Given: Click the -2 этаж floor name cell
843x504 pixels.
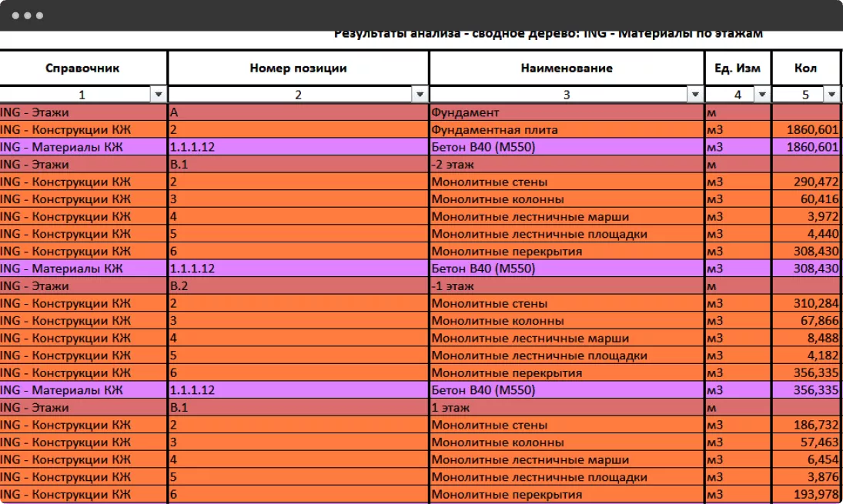Looking at the screenshot, I should tap(567, 165).
